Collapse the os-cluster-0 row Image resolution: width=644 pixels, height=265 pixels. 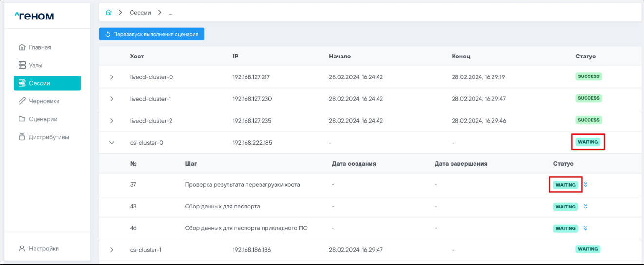coord(112,143)
